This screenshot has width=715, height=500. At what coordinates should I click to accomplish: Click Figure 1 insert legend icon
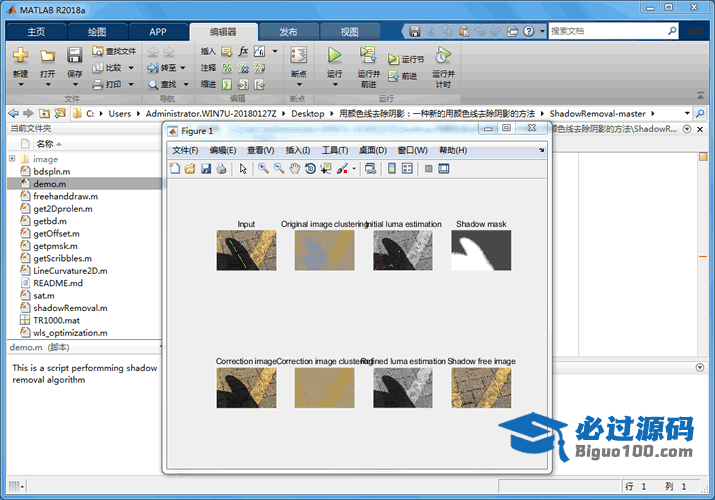tap(407, 169)
